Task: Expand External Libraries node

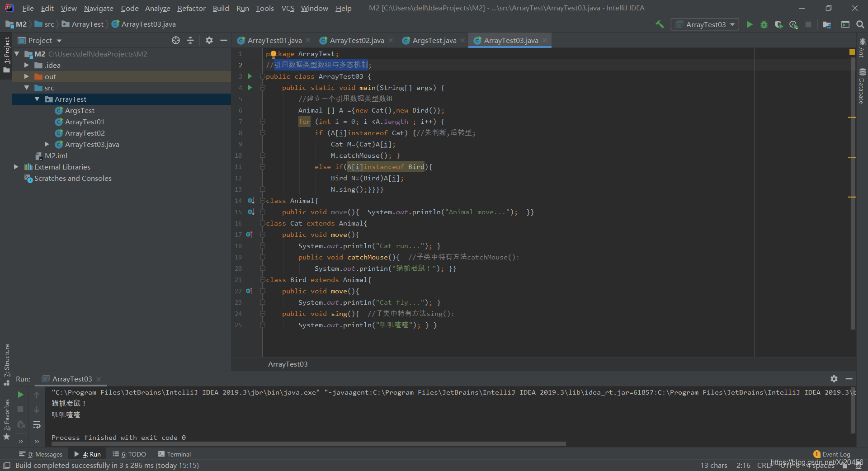Action: pyautogui.click(x=17, y=167)
